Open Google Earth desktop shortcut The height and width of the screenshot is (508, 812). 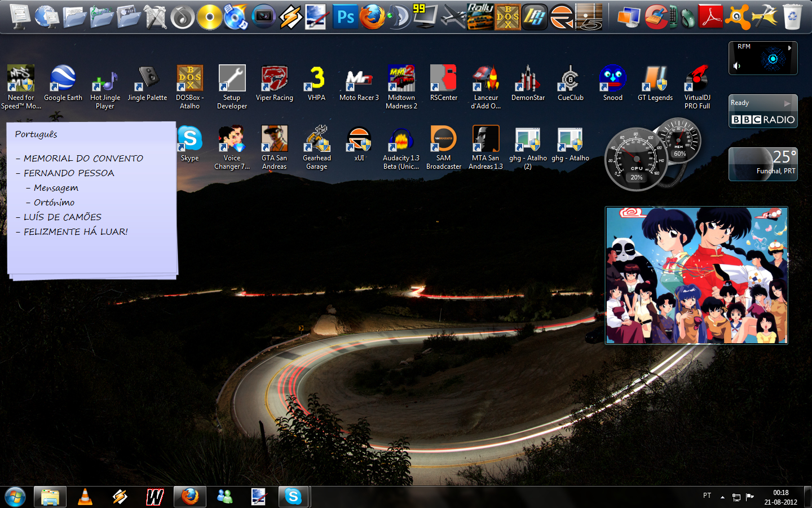click(x=63, y=84)
